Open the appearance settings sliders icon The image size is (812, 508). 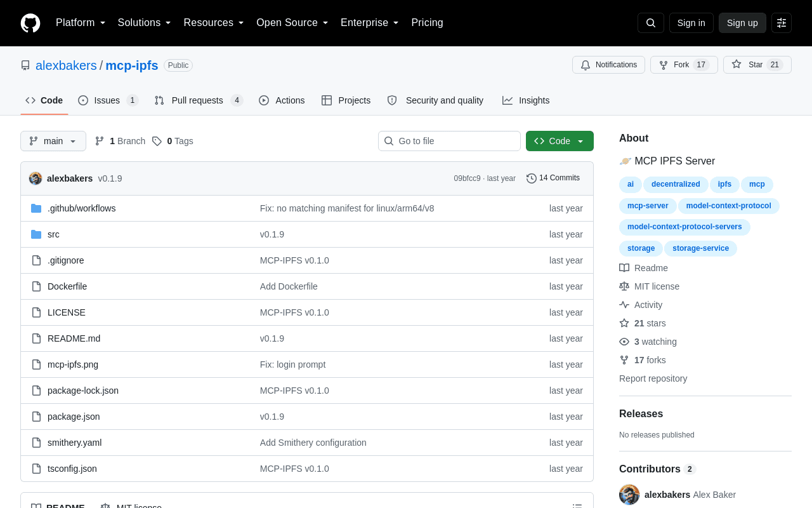pos(782,23)
